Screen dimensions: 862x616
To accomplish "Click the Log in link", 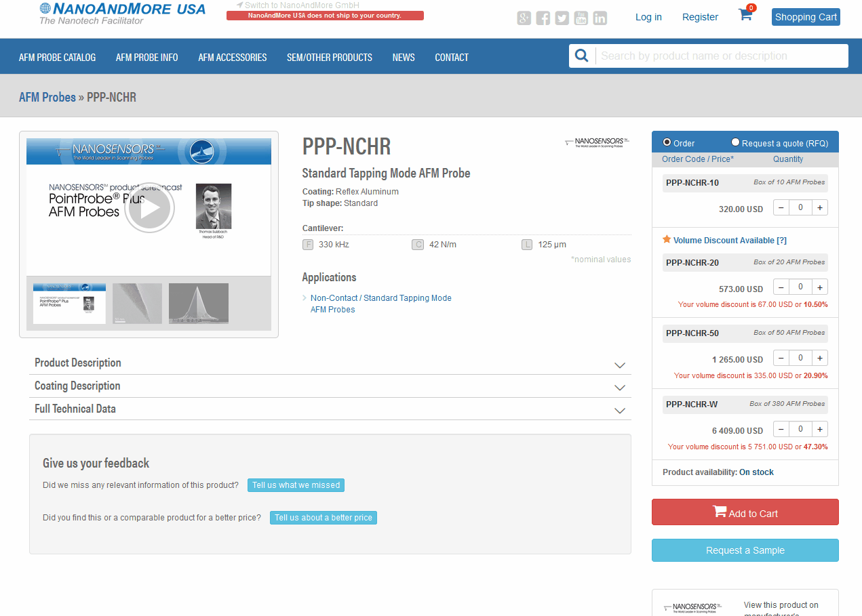I will (x=648, y=17).
